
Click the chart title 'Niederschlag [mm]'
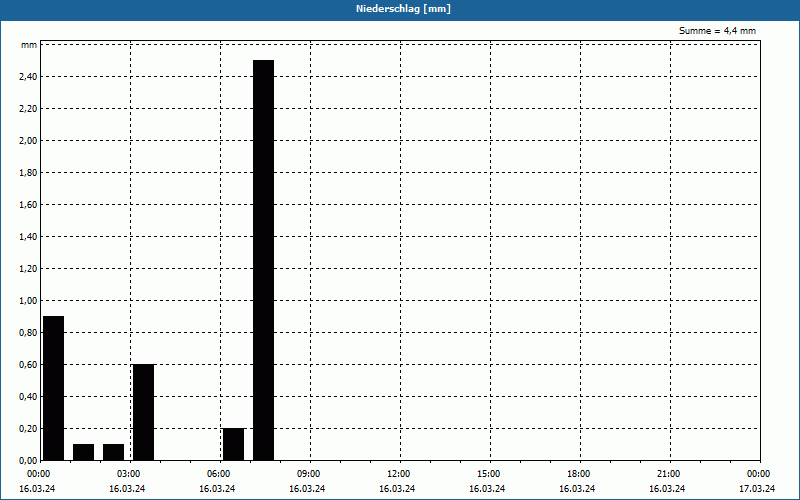click(403, 9)
